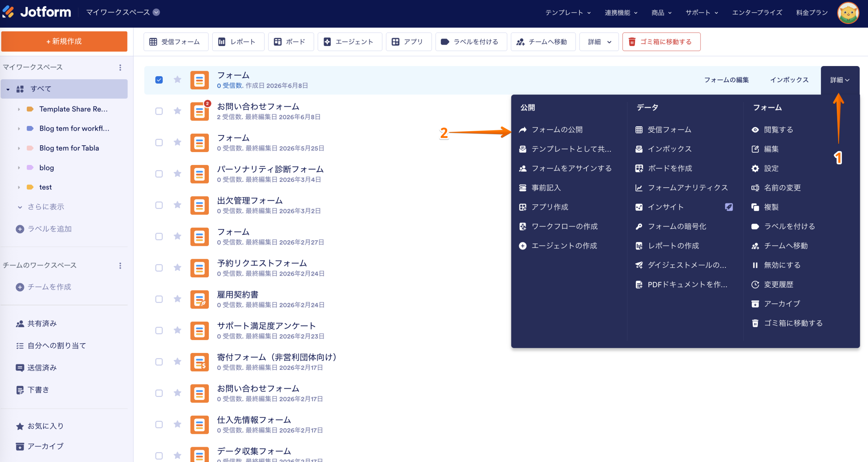Open the マイワークスペース header dropdown
The image size is (868, 462).
123,12
